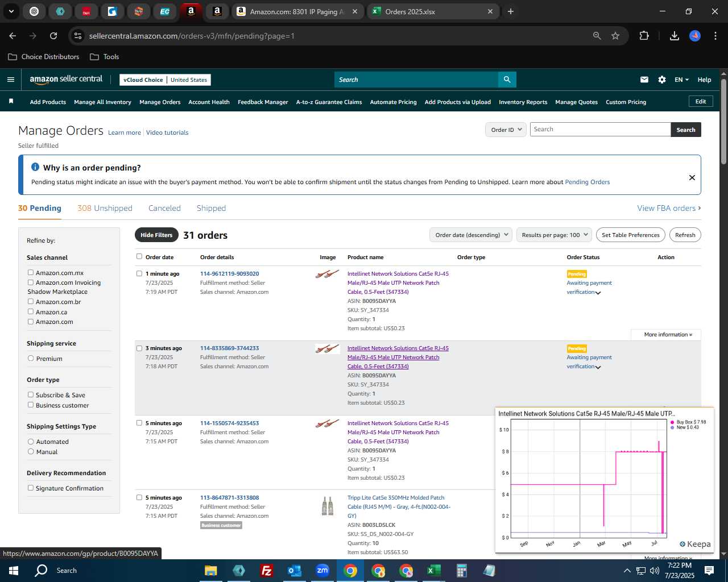Image resolution: width=728 pixels, height=582 pixels.
Task: Open a new browser tab
Action: 511,11
